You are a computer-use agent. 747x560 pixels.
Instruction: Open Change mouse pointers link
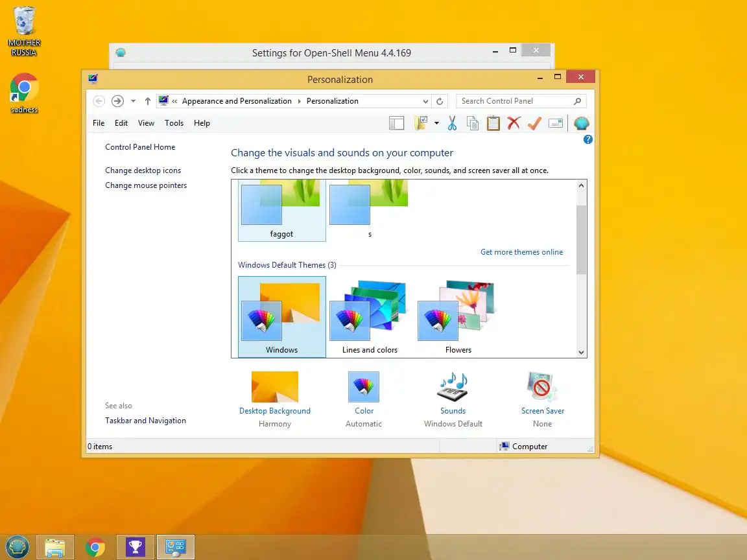tap(146, 185)
